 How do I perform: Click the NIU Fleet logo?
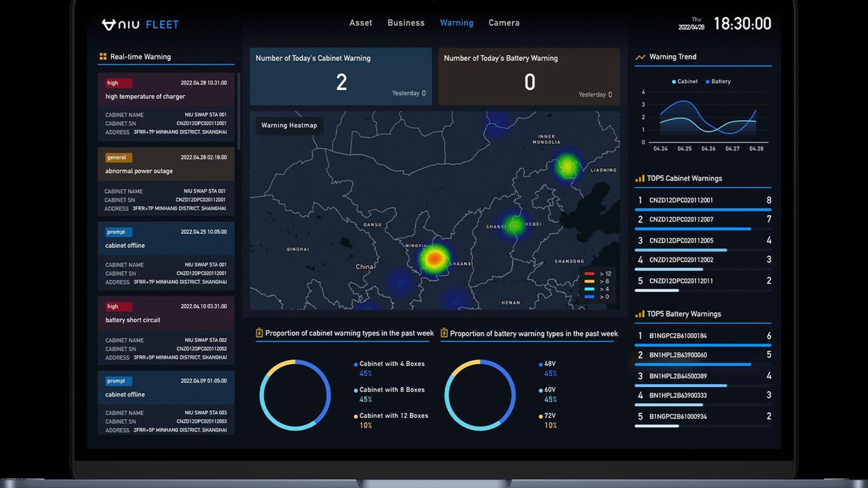140,24
